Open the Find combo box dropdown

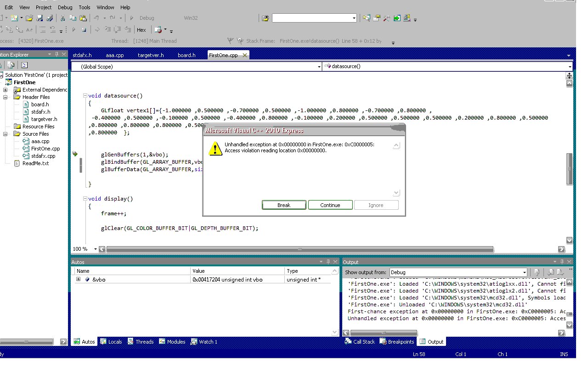point(354,18)
